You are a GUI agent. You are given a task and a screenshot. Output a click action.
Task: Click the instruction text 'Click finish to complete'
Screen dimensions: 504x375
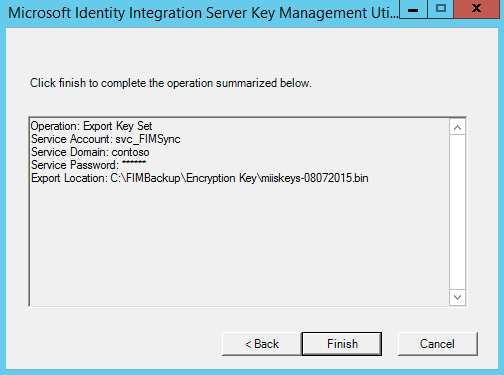[x=171, y=83]
